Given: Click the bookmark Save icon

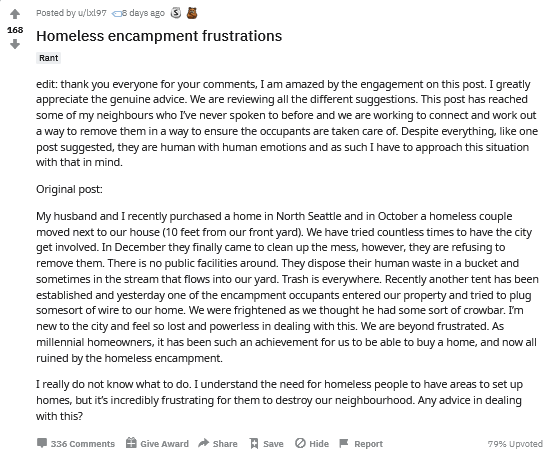Looking at the screenshot, I should pyautogui.click(x=254, y=443).
